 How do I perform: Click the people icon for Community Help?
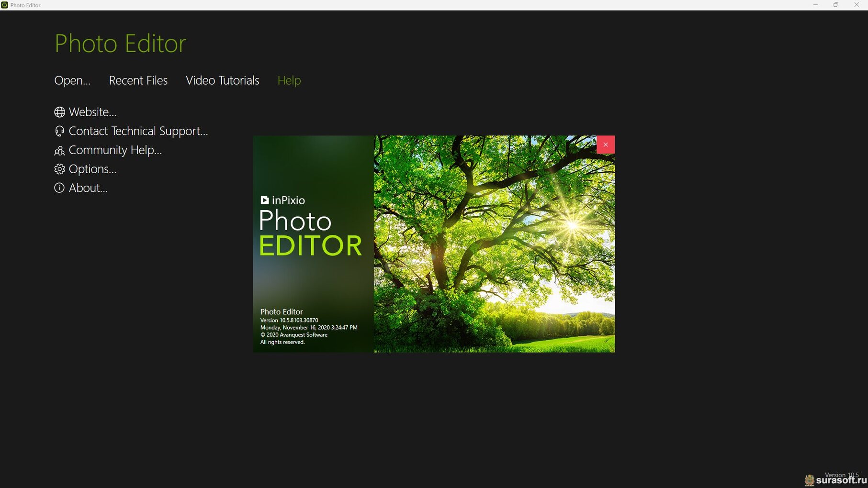(59, 151)
